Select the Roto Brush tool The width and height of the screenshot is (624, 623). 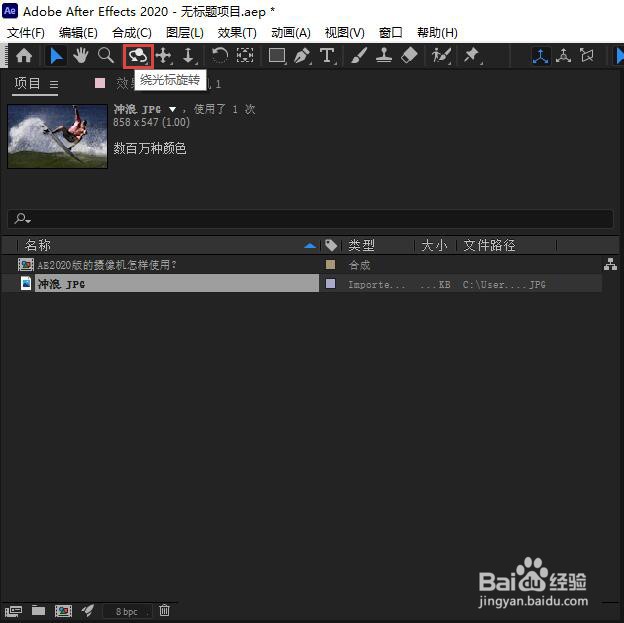click(x=441, y=56)
